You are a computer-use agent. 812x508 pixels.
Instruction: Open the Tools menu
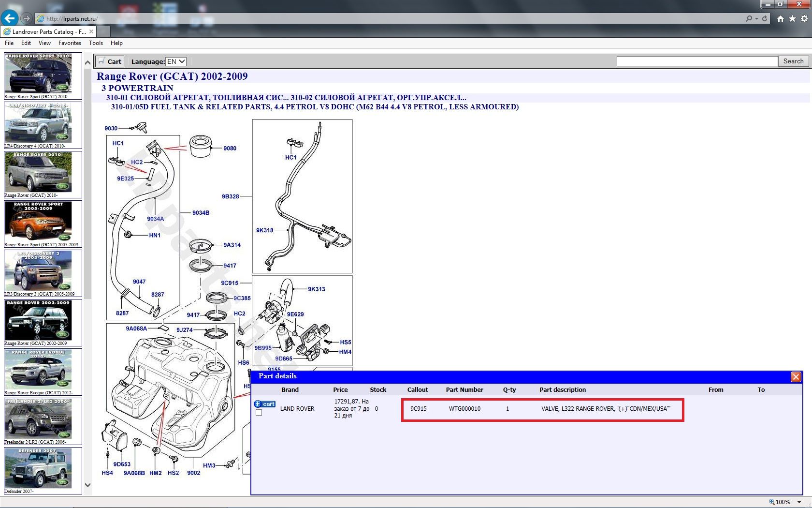(96, 43)
